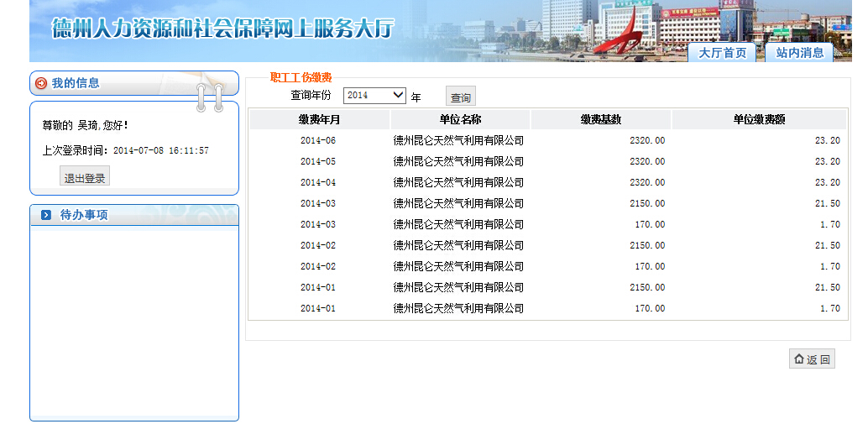
Task: Click the company name in the 2014-04 row
Action: click(x=458, y=182)
